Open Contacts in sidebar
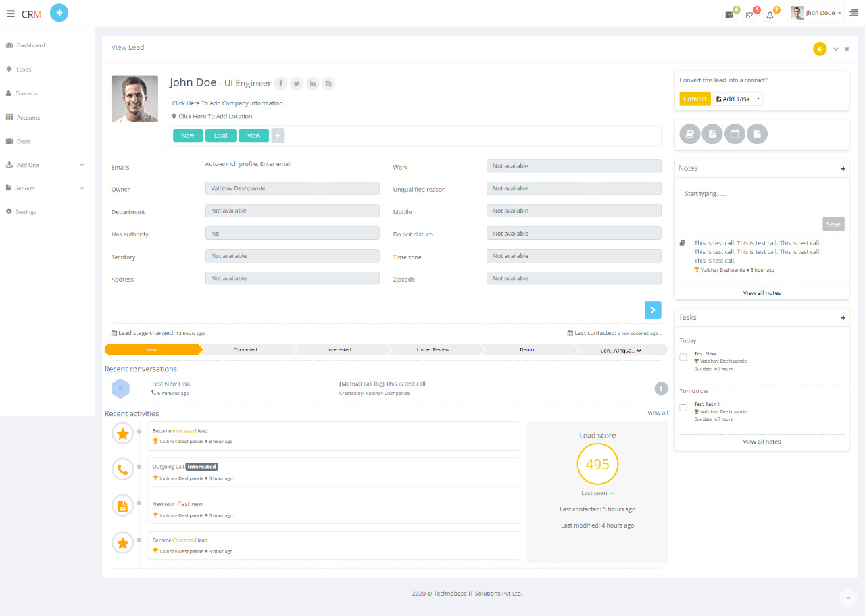The width and height of the screenshot is (865, 616). (x=22, y=93)
